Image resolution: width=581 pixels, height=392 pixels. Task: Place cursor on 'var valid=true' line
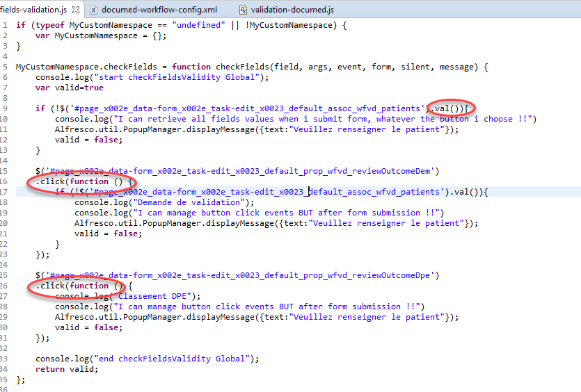pyautogui.click(x=70, y=88)
